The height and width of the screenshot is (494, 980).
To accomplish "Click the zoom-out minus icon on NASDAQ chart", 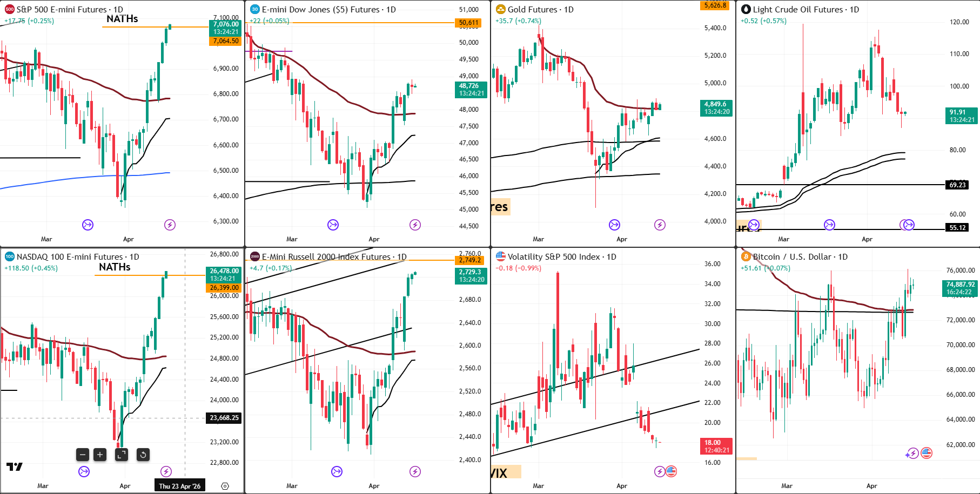I will click(x=82, y=455).
